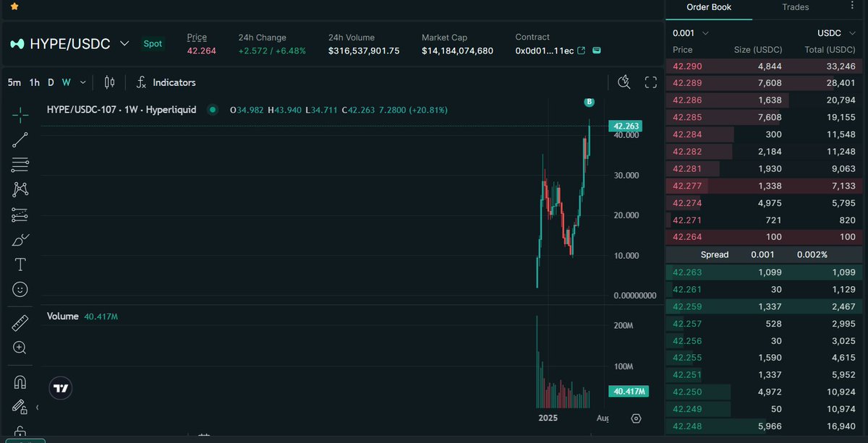Switch to the Trades tab
Viewport: 868px width, 443px height.
[x=795, y=7]
